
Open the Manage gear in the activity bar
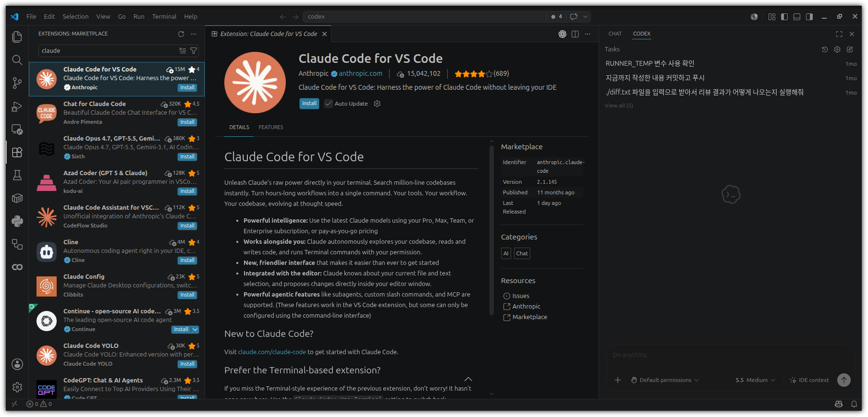(x=17, y=387)
